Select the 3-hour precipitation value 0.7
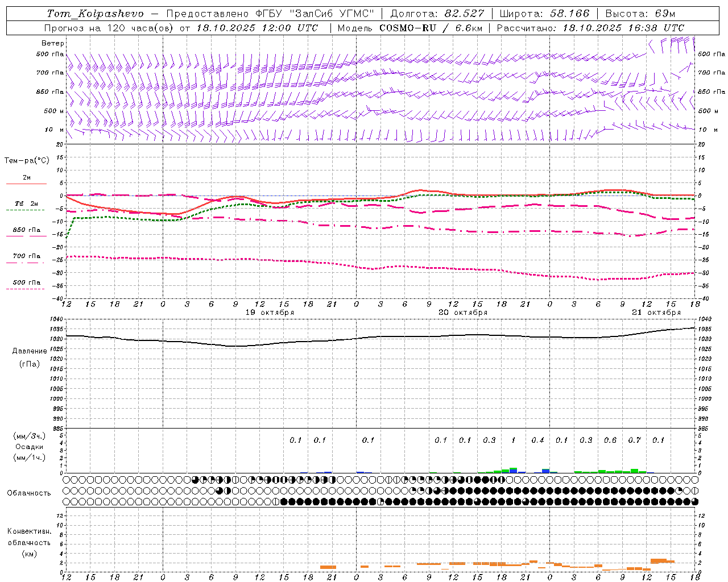The image size is (728, 582). pyautogui.click(x=634, y=440)
